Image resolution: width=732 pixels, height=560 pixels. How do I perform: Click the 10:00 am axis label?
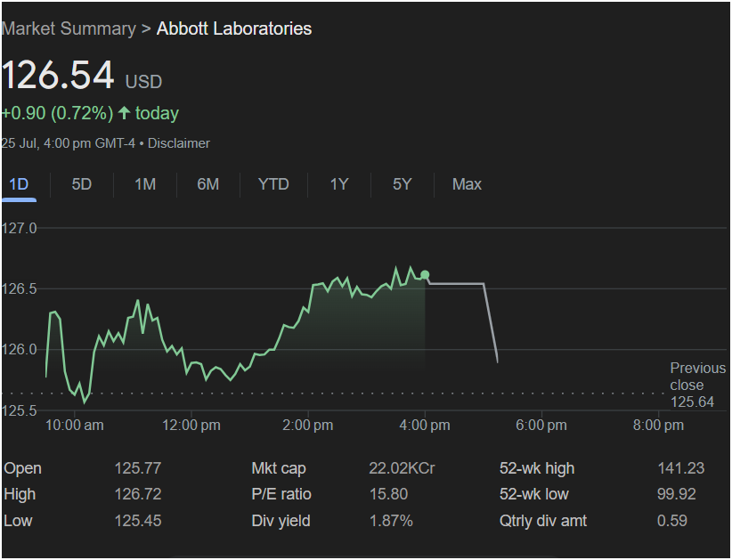pos(75,426)
